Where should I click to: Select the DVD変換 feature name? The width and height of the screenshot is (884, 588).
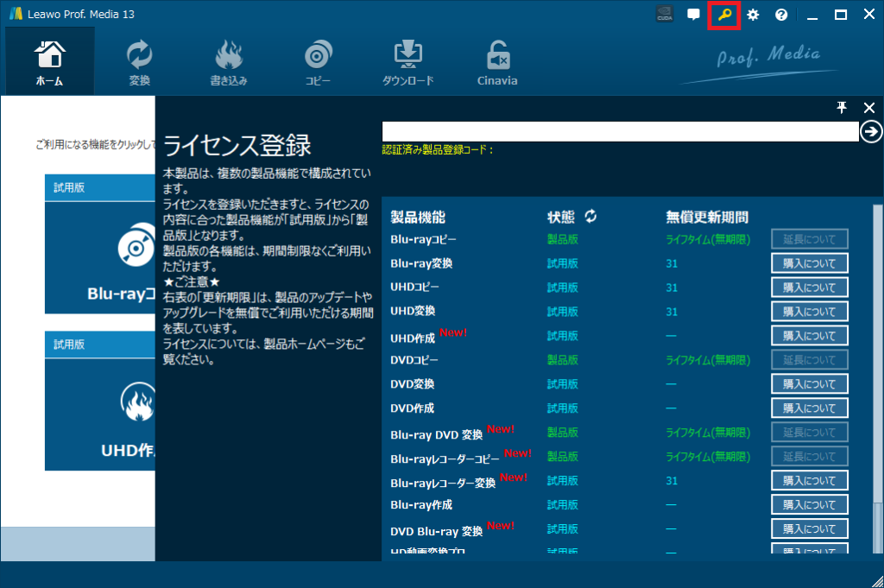(412, 384)
